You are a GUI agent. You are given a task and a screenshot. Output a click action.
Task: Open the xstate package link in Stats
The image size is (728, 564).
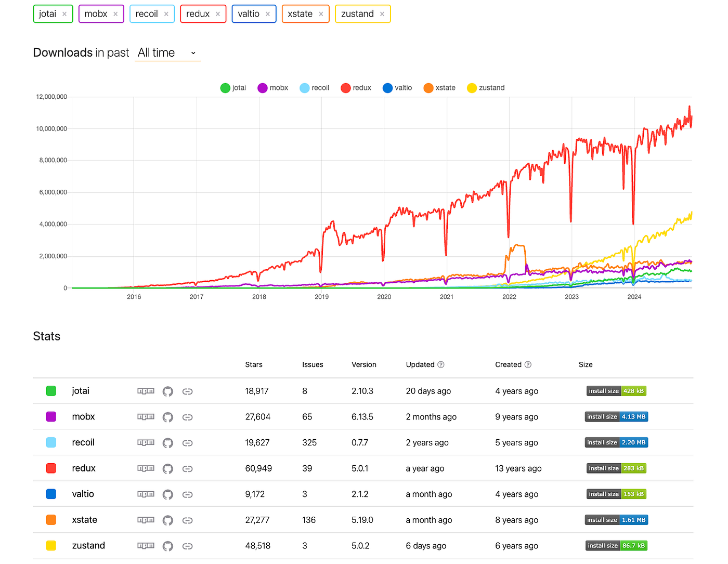pyautogui.click(x=85, y=520)
